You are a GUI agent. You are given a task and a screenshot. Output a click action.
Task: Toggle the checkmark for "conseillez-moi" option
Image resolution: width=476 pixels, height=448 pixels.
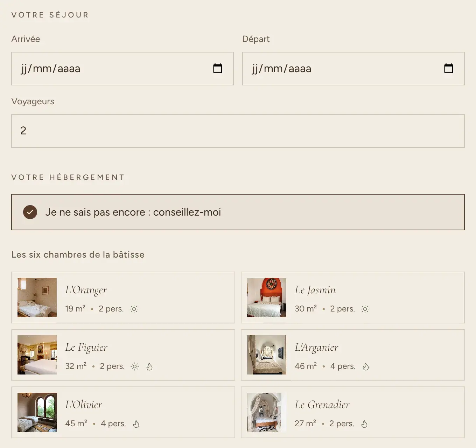(x=30, y=212)
